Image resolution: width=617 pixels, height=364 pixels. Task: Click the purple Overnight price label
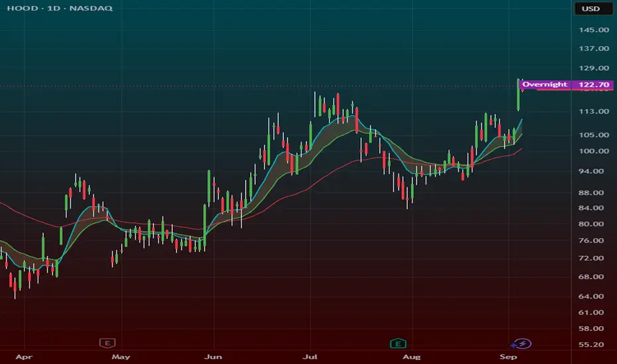[545, 85]
